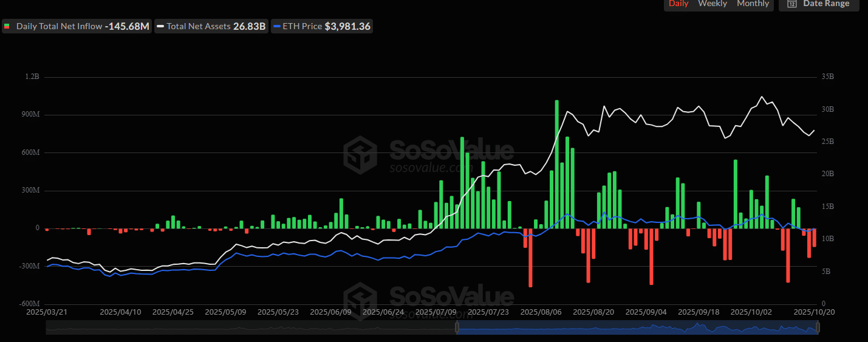
Task: Click the right handle of the range slider
Action: (x=818, y=328)
